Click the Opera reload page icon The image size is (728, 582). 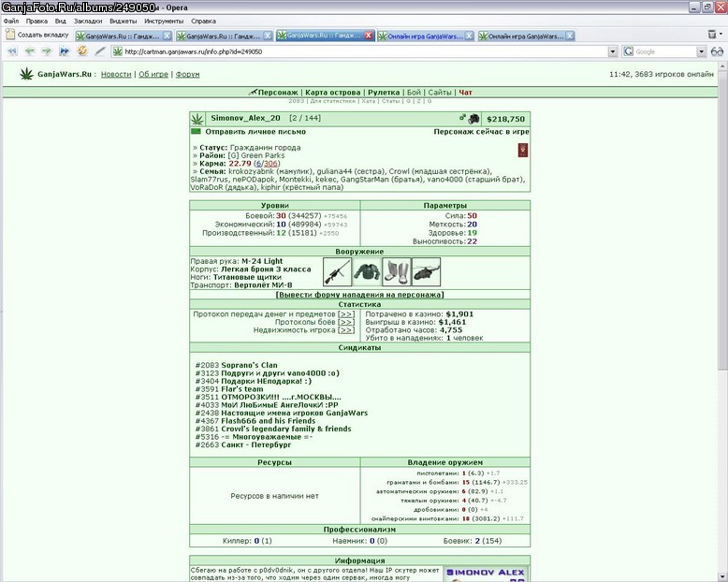[x=82, y=51]
